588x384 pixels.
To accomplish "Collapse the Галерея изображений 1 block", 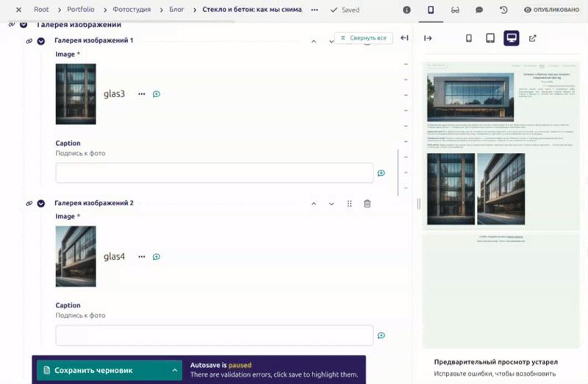I will point(41,41).
